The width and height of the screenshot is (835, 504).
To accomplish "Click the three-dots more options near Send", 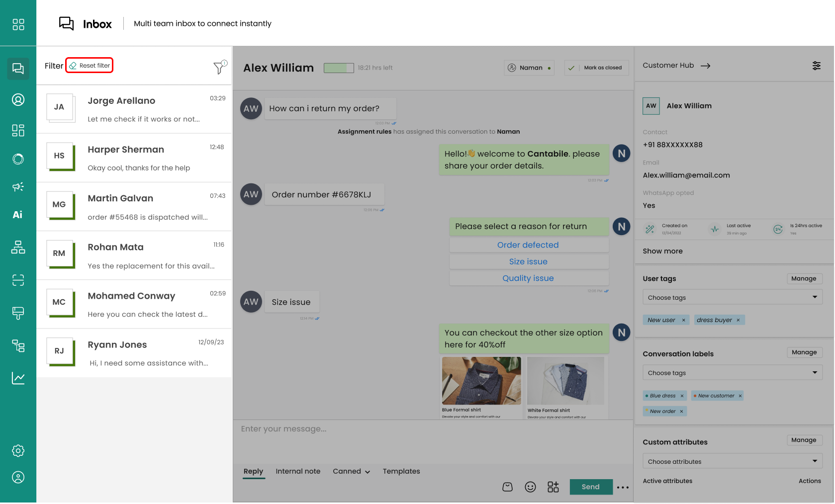I will click(623, 488).
